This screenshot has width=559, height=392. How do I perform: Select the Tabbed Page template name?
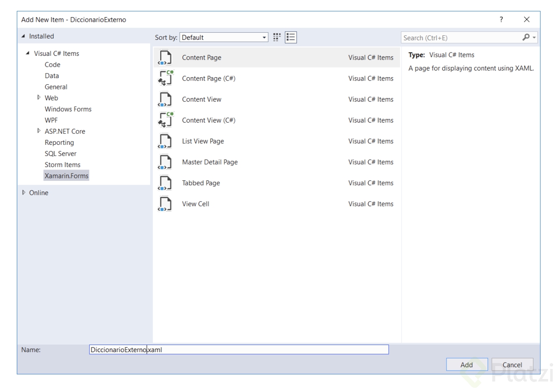[x=201, y=183]
